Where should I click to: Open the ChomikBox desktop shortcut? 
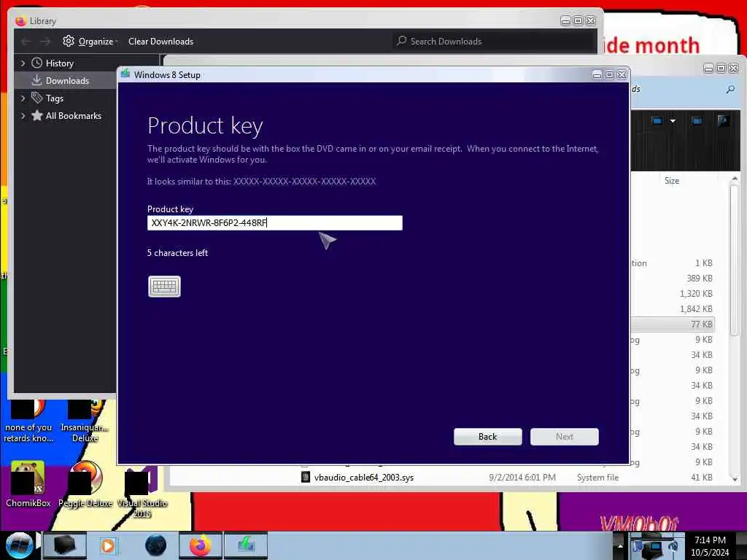click(28, 484)
